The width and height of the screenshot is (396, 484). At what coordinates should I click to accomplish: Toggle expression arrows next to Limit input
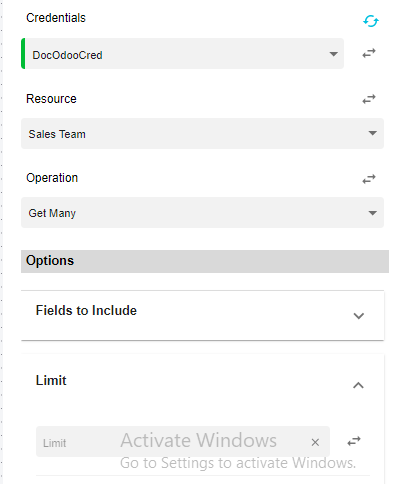[354, 441]
